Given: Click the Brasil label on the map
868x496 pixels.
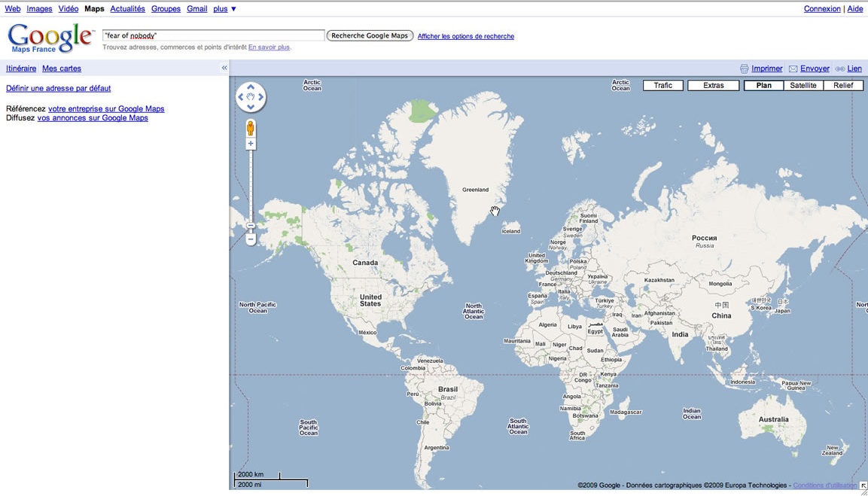Looking at the screenshot, I should point(448,390).
